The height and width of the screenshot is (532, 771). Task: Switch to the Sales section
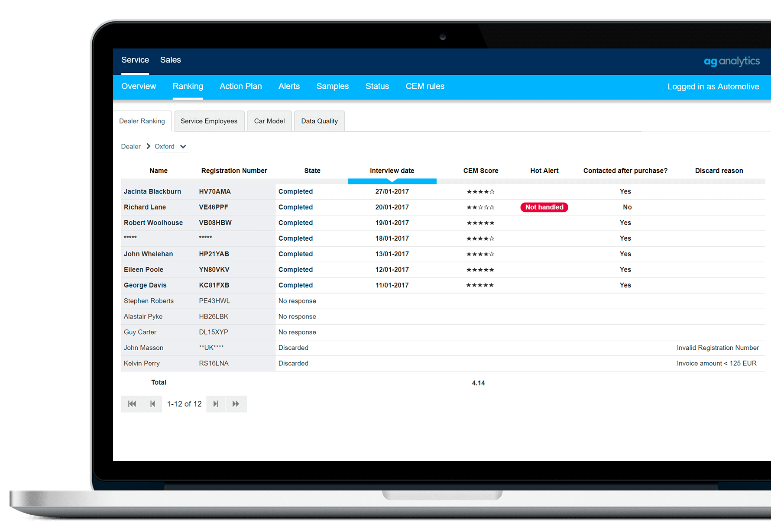click(171, 60)
